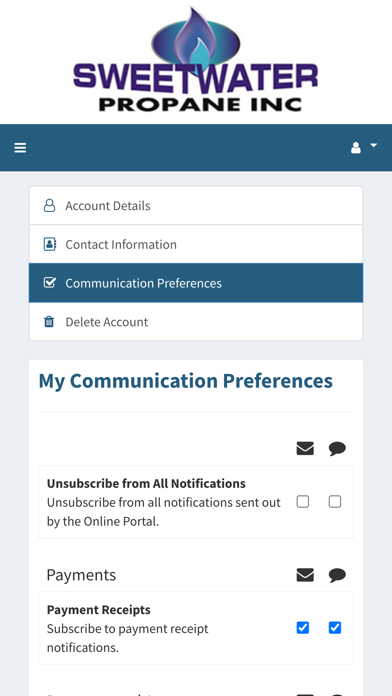Click Payments section envelope icon

click(x=305, y=575)
